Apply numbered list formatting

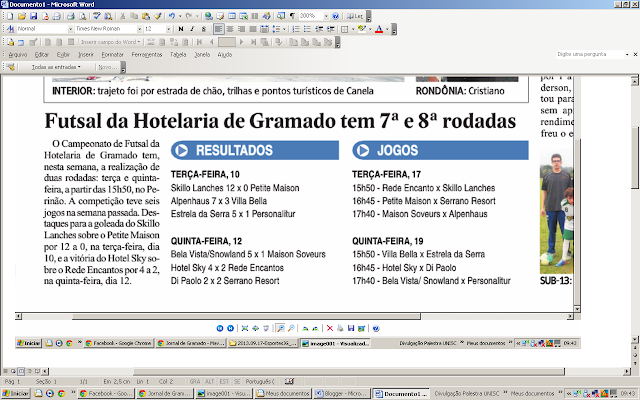pyautogui.click(x=296, y=29)
